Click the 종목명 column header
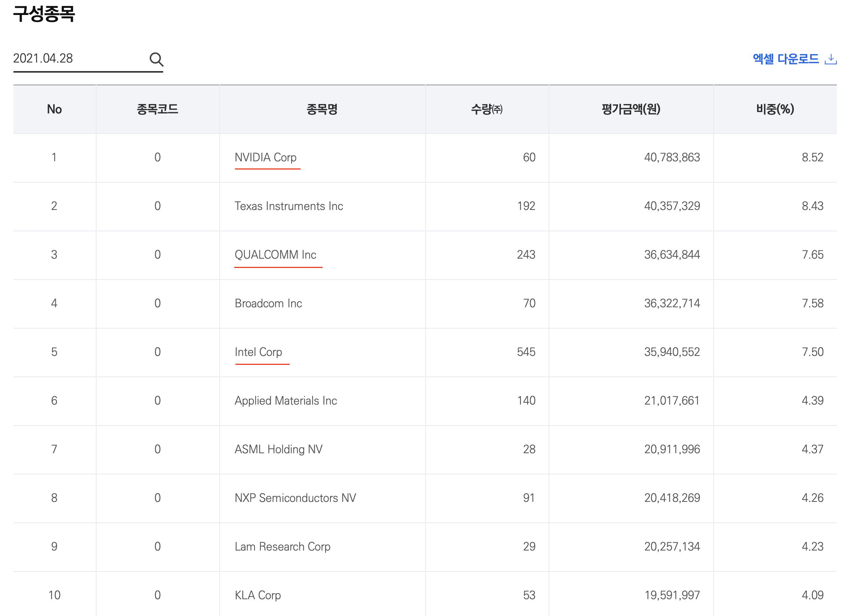Image resolution: width=857 pixels, height=616 pixels. click(322, 110)
